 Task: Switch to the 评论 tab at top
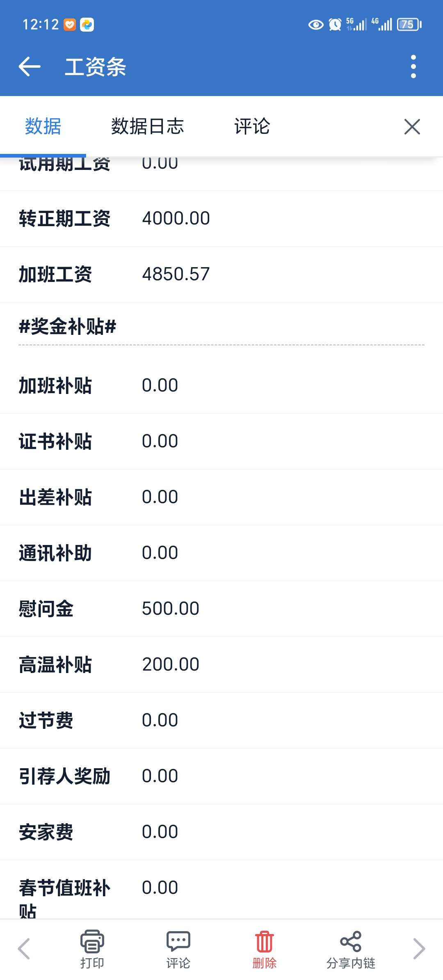pos(252,126)
